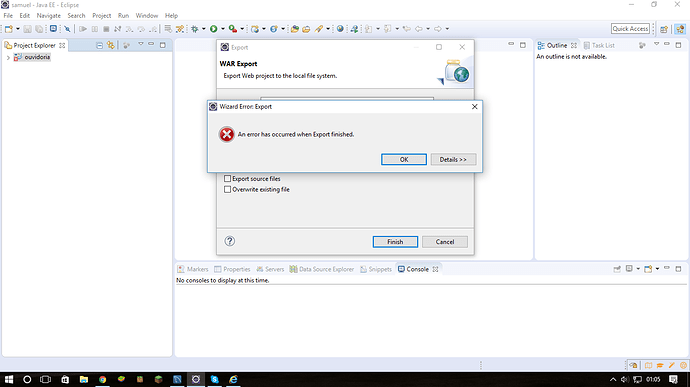This screenshot has width=690, height=387.
Task: Show error details with Details >> button
Action: [453, 159]
